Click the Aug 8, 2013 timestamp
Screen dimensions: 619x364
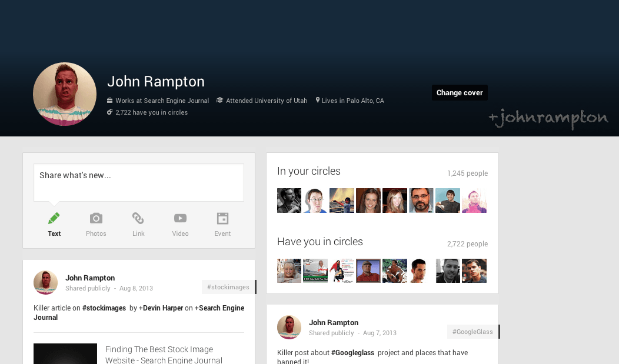(x=136, y=288)
